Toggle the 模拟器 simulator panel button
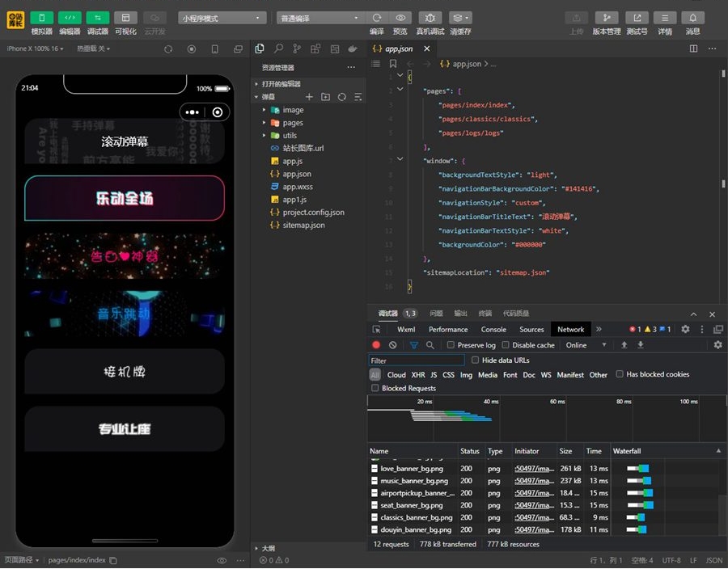The width and height of the screenshot is (728, 569). pos(42,18)
